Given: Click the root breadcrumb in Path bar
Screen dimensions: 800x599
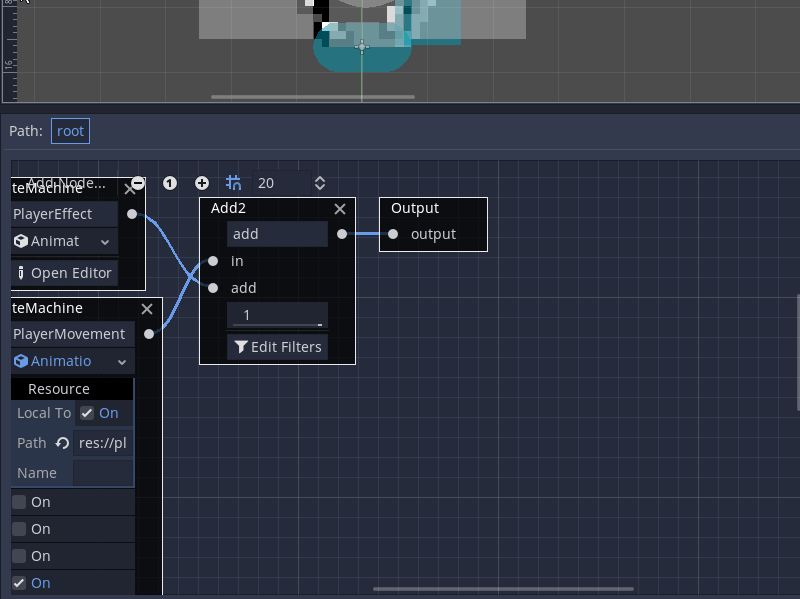Looking at the screenshot, I should (x=70, y=130).
